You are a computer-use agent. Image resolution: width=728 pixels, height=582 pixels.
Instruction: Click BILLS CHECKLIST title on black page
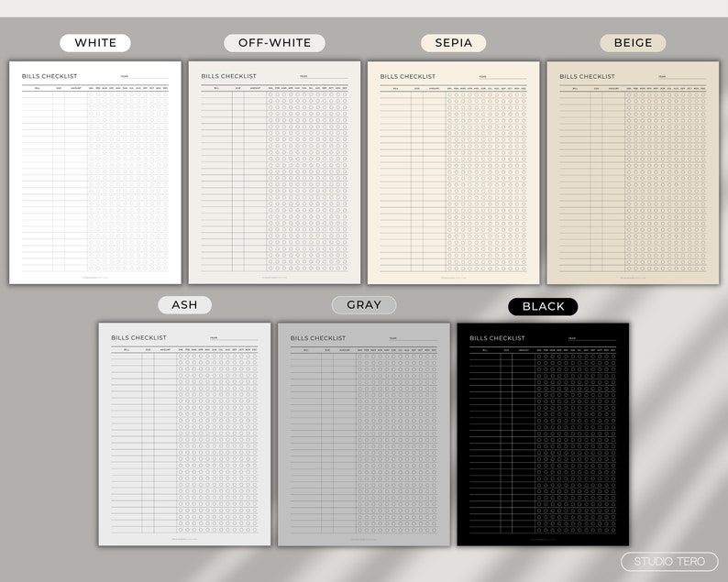coord(497,338)
